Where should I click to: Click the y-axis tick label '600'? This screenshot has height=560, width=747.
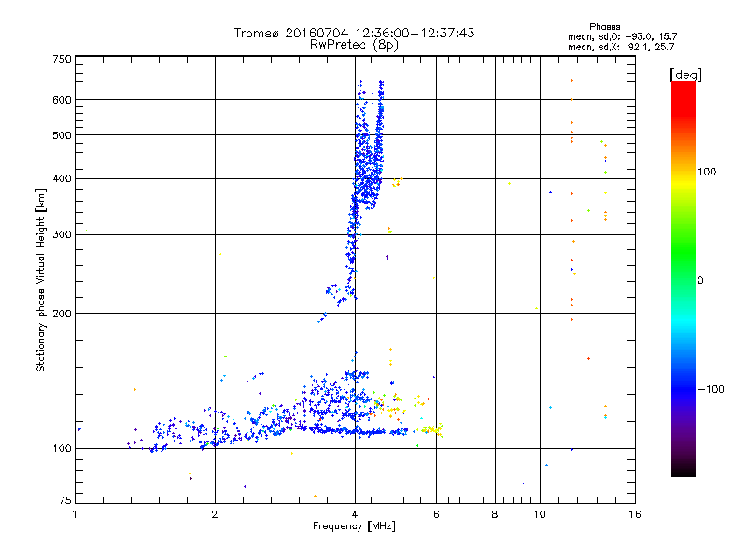[x=62, y=100]
